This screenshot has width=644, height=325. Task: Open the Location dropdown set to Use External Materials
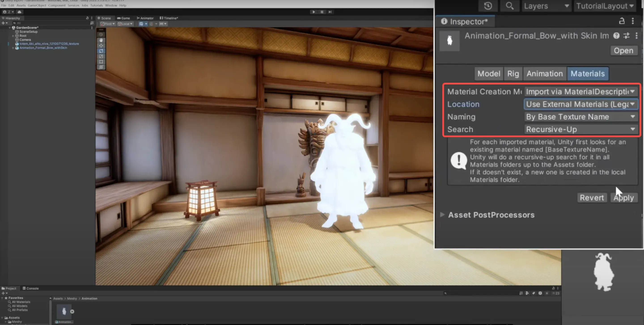click(x=580, y=104)
